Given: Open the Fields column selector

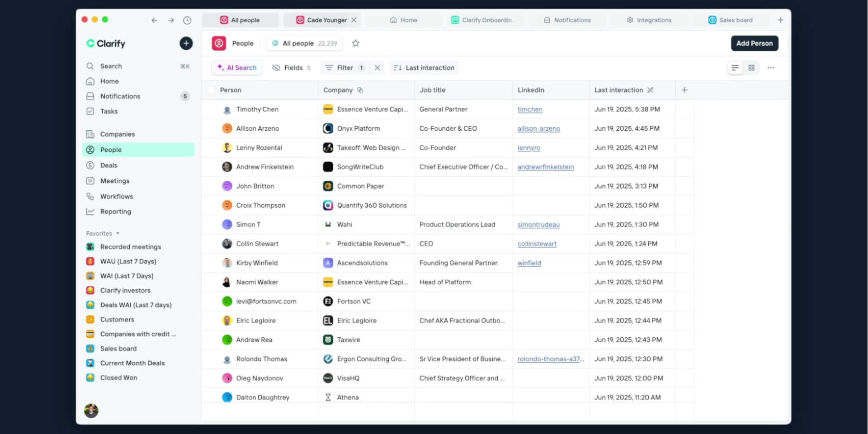Looking at the screenshot, I should pos(291,68).
